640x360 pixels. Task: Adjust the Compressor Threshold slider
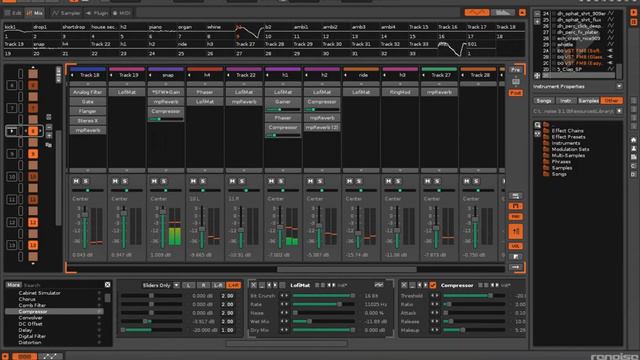[474, 296]
